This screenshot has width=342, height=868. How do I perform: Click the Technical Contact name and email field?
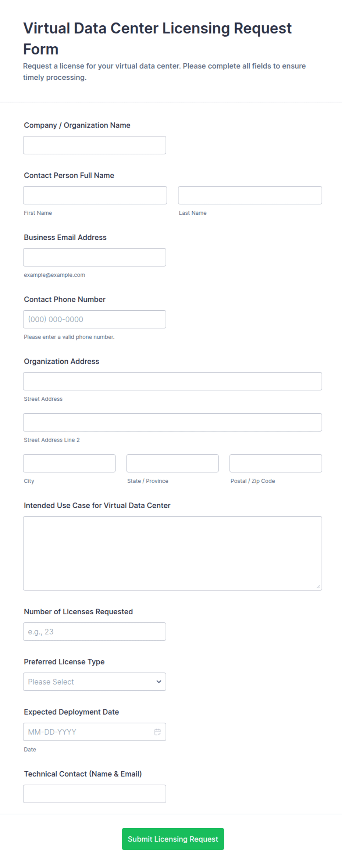(x=95, y=794)
